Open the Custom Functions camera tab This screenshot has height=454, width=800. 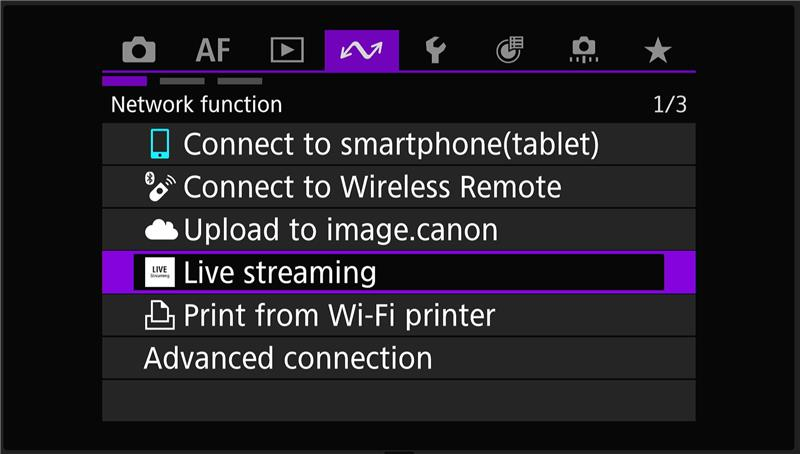pyautogui.click(x=584, y=50)
